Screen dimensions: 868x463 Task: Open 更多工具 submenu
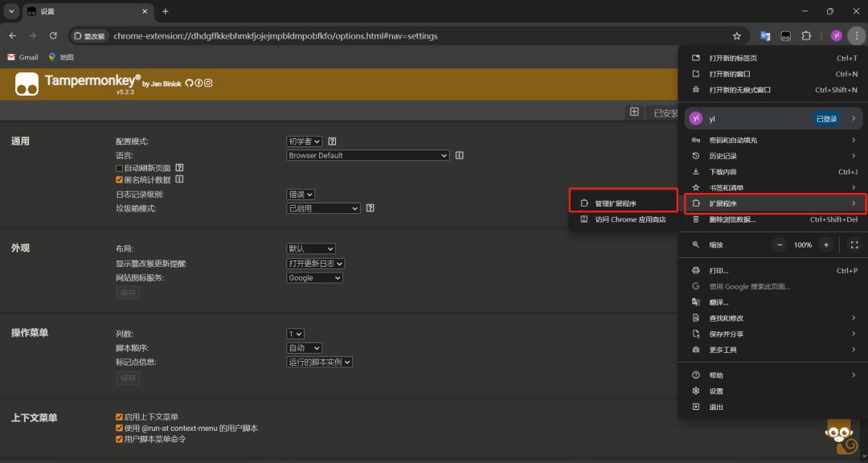coord(773,350)
